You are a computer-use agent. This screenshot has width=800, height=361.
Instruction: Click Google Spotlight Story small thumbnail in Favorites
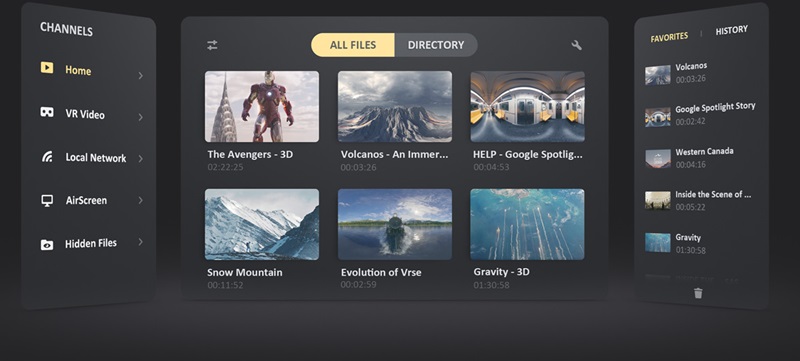[658, 117]
